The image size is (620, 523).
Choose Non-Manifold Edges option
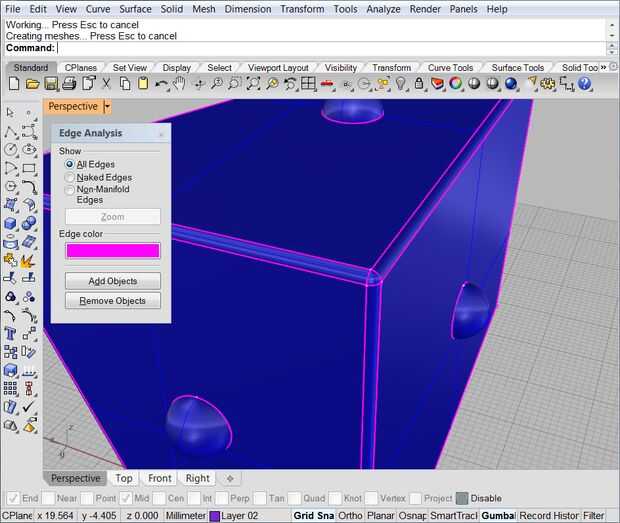pos(70,190)
